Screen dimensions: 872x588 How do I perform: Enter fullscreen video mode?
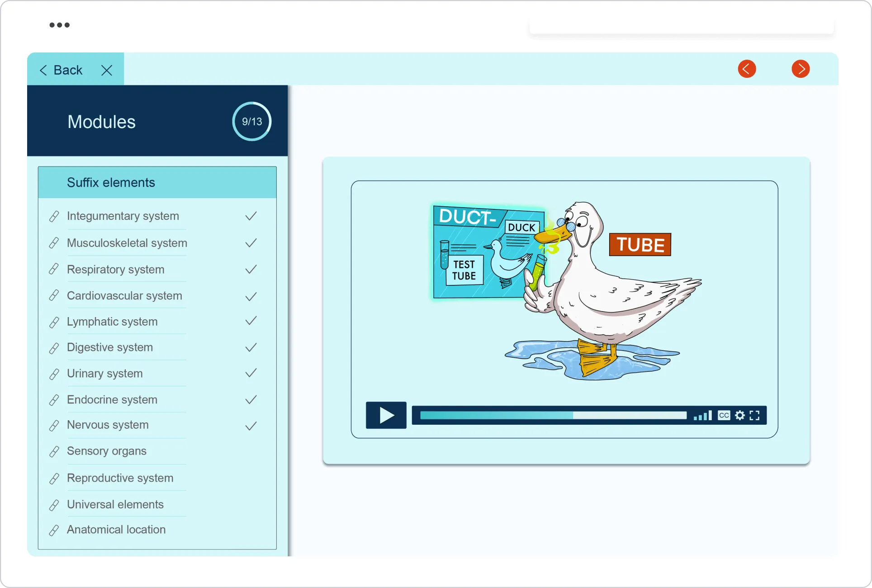point(754,415)
